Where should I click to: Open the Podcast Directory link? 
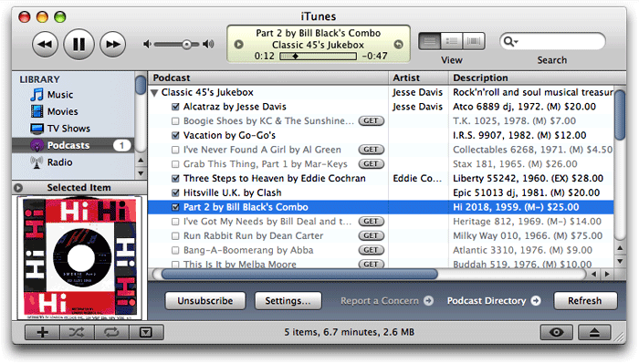pyautogui.click(x=494, y=301)
